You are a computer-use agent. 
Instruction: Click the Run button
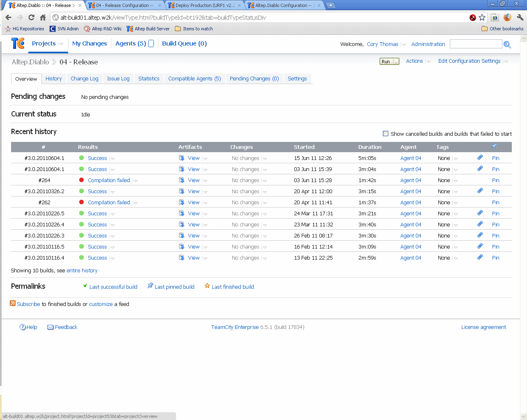pyautogui.click(x=386, y=62)
